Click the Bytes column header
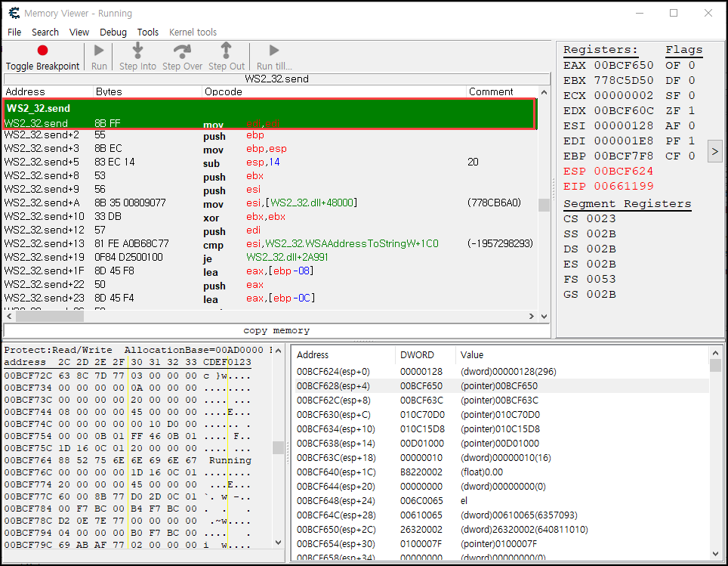Viewport: 728px width, 566px height. click(148, 91)
